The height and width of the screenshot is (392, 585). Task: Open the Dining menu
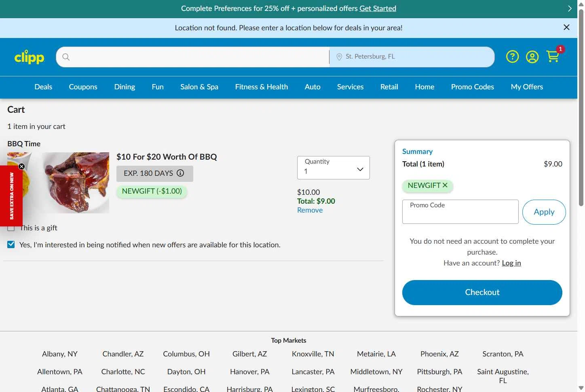tap(125, 87)
